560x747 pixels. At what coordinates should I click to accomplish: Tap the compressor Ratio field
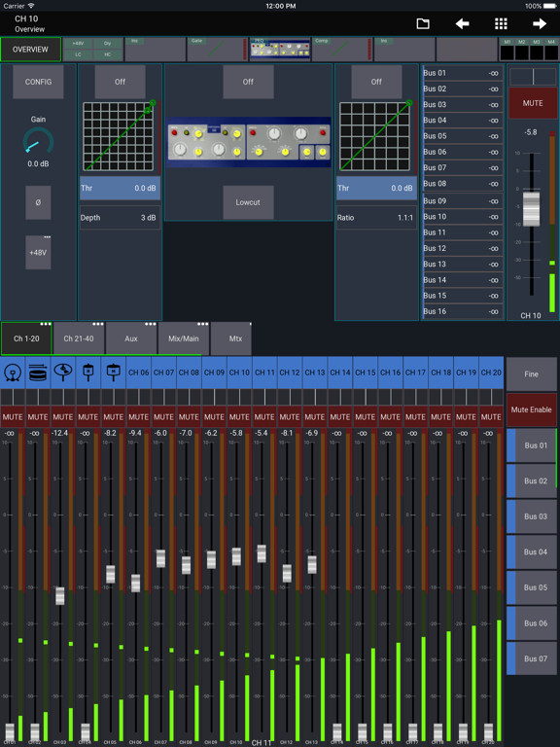(x=376, y=218)
